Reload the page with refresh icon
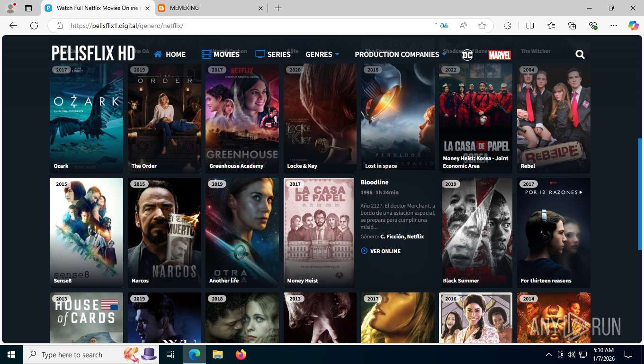This screenshot has height=364, width=644. (34, 26)
